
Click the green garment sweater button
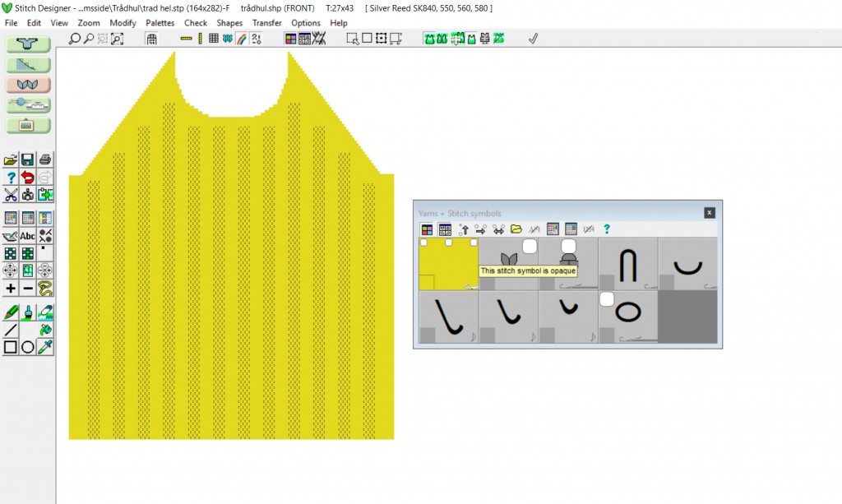tap(29, 44)
